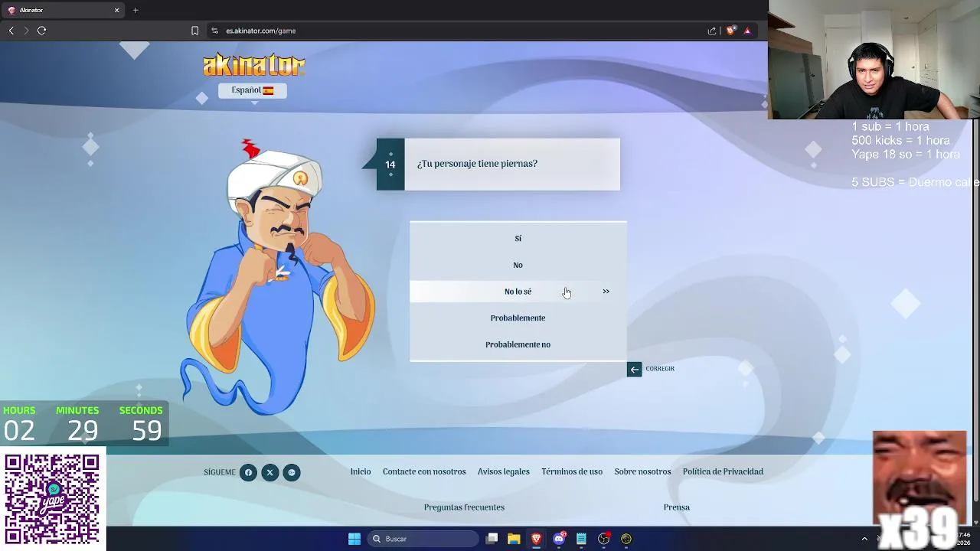
Task: Bookmark this page with bookmark icon
Action: pyautogui.click(x=194, y=31)
